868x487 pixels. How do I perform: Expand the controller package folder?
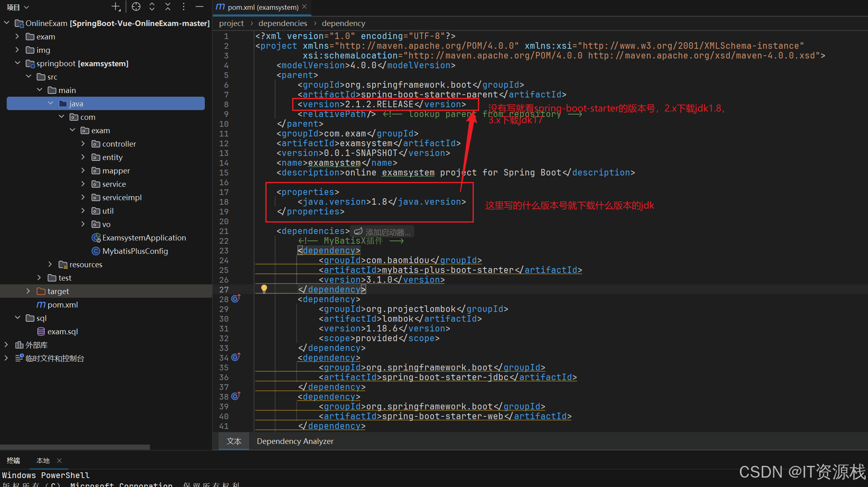(x=83, y=144)
